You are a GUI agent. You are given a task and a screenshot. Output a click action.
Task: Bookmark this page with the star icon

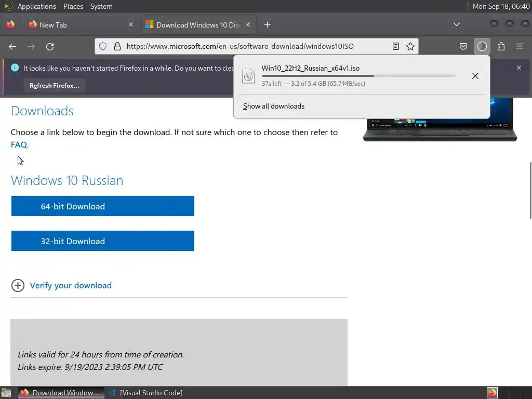pos(410,46)
